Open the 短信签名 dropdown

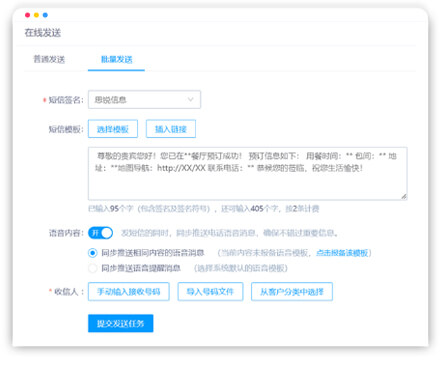tap(144, 99)
